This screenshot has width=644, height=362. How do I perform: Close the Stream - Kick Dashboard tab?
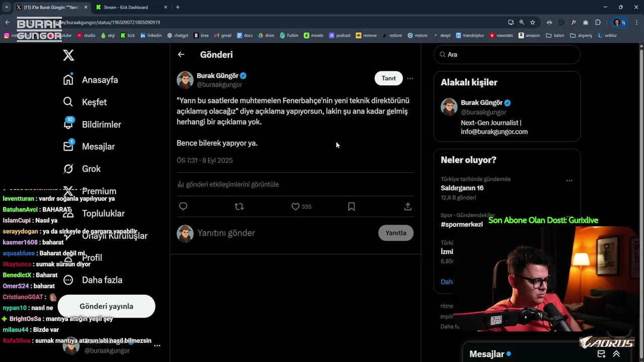click(x=165, y=7)
